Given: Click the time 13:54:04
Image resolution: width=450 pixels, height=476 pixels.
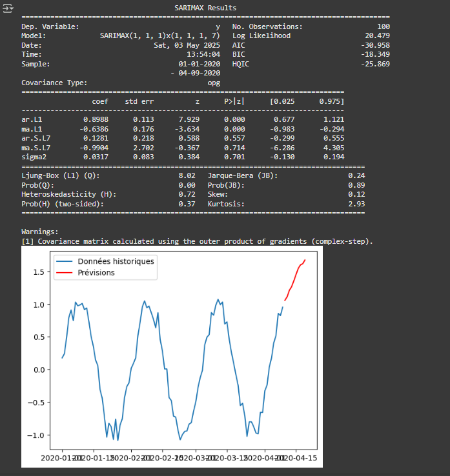Looking at the screenshot, I should [203, 54].
